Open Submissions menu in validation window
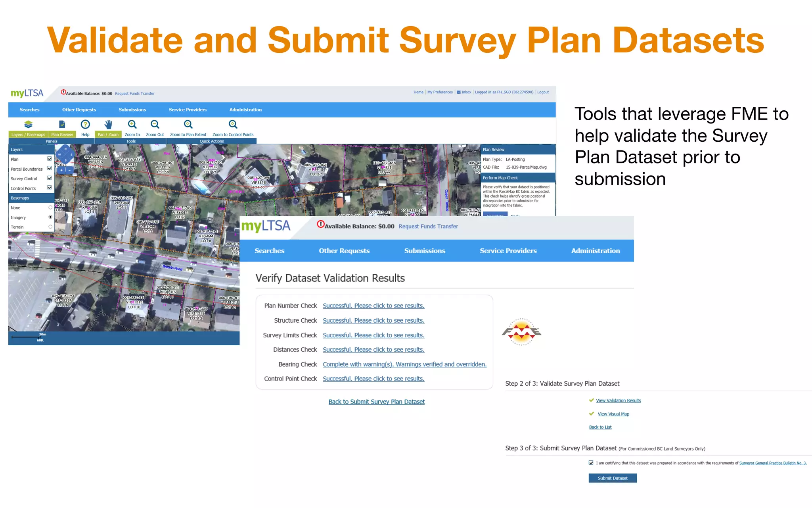 pos(425,251)
